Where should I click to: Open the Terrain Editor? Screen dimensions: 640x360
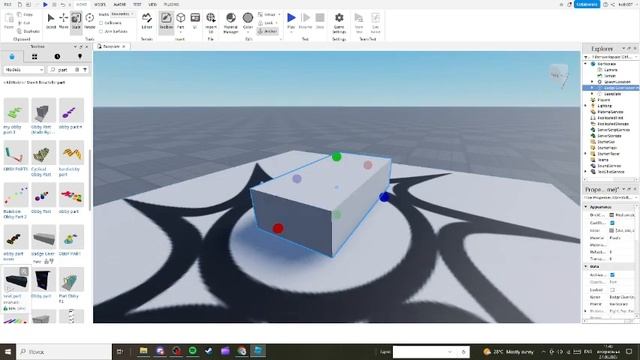click(147, 21)
